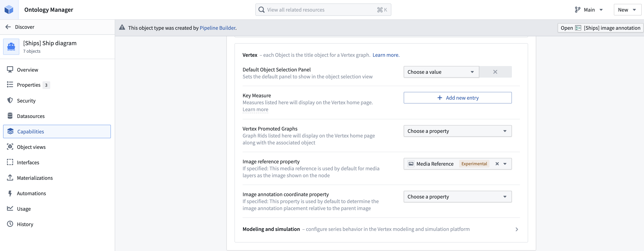Open the Main branch dropdown
Image resolution: width=644 pixels, height=251 pixels.
pos(589,10)
